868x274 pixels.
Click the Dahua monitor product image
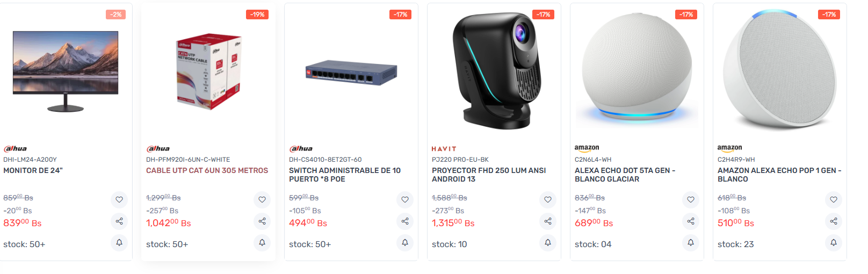coord(66,71)
